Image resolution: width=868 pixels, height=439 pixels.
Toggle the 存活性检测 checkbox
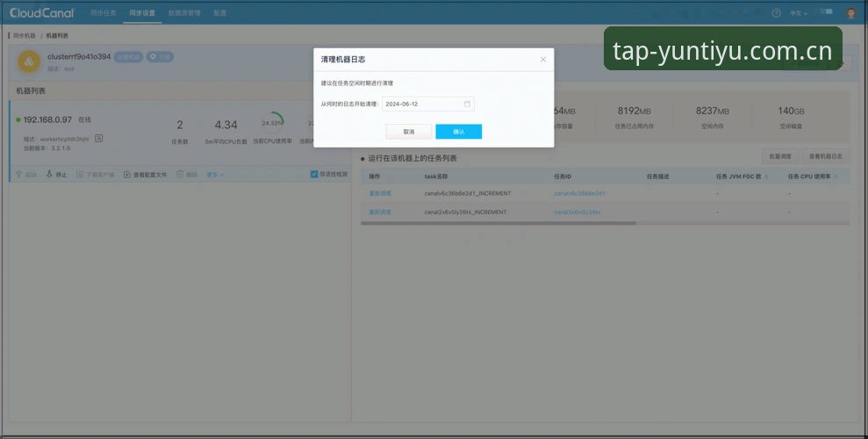[x=314, y=174]
